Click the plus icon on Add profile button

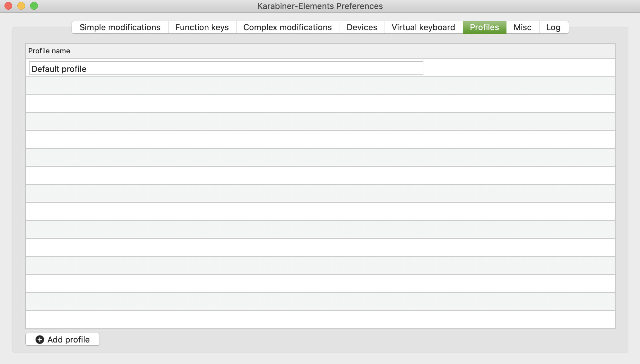pos(40,339)
